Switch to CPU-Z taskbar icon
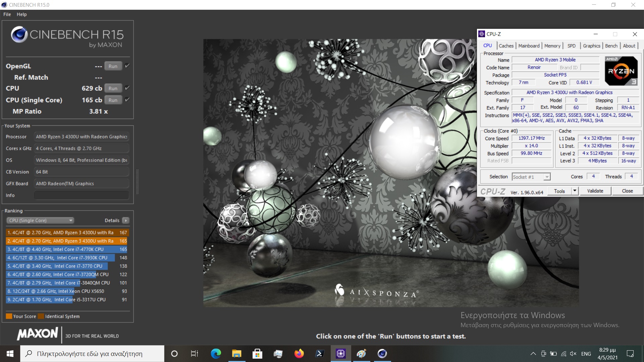 click(x=340, y=354)
